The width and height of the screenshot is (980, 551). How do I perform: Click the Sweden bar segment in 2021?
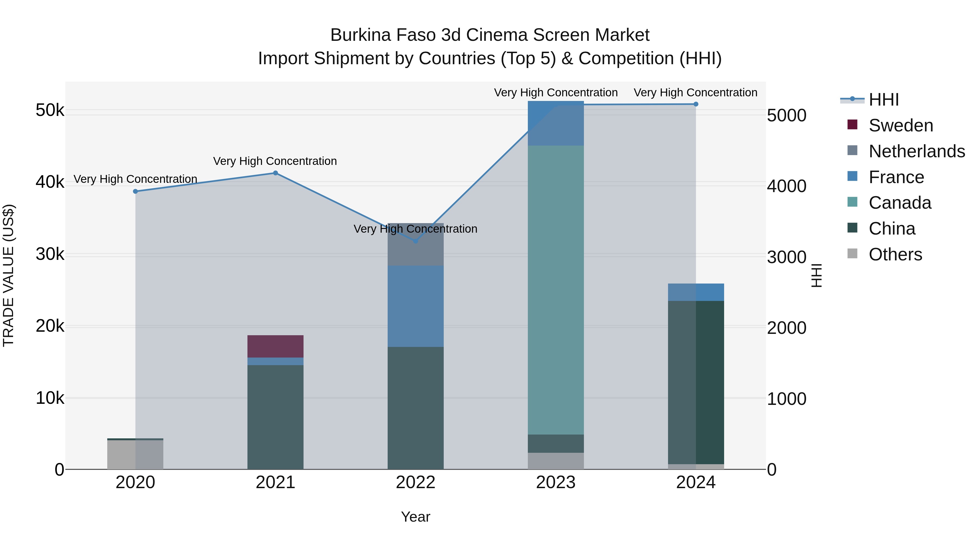click(x=275, y=346)
